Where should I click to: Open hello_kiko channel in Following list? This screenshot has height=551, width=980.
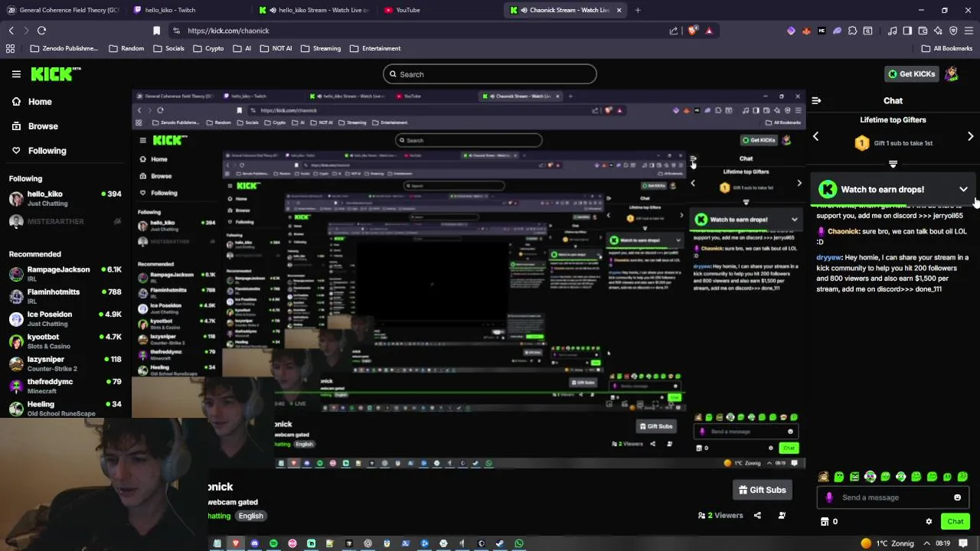65,198
